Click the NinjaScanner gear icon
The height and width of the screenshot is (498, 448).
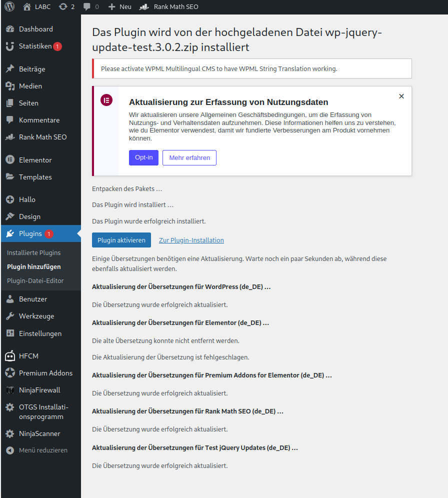point(10,433)
